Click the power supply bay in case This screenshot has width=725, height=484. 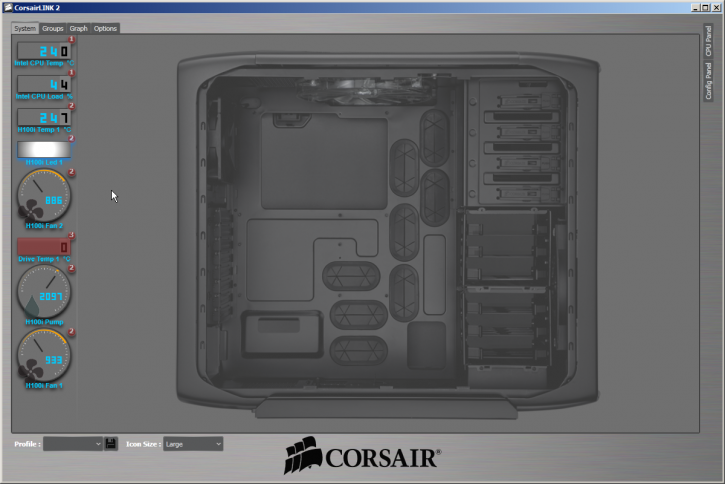(282, 335)
